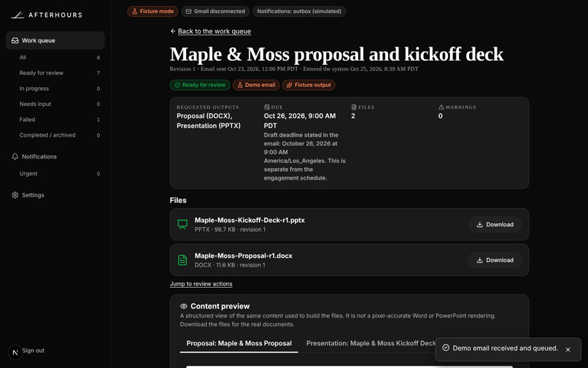This screenshot has width=588, height=368.
Task: Click the Afterhours logo icon
Action: (x=18, y=15)
